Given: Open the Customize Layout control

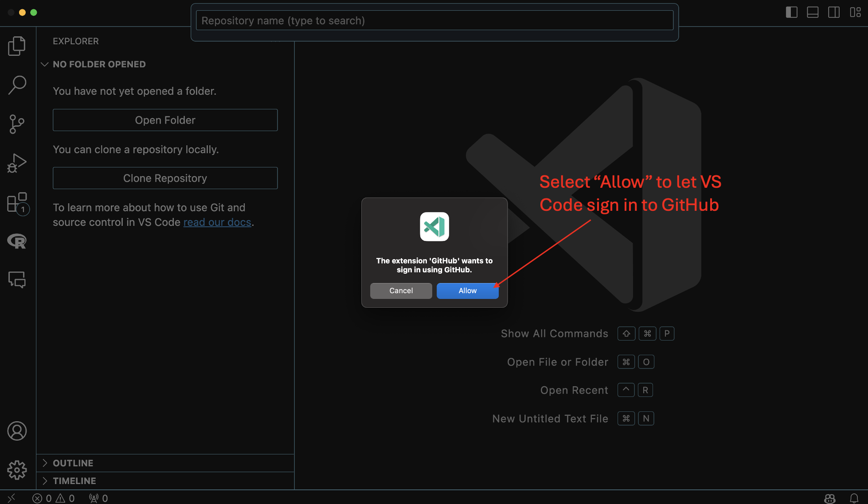Looking at the screenshot, I should click(x=855, y=12).
